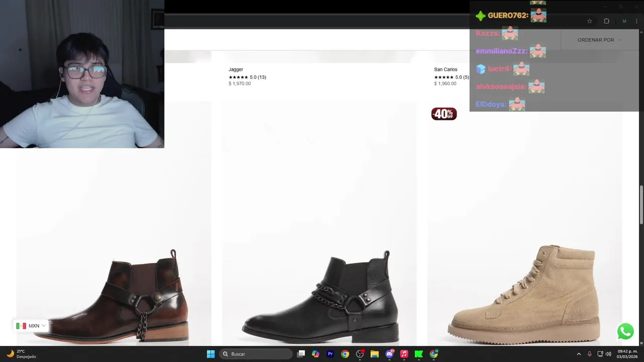The height and width of the screenshot is (362, 644).
Task: Open the San Carlos product link
Action: [x=446, y=69]
